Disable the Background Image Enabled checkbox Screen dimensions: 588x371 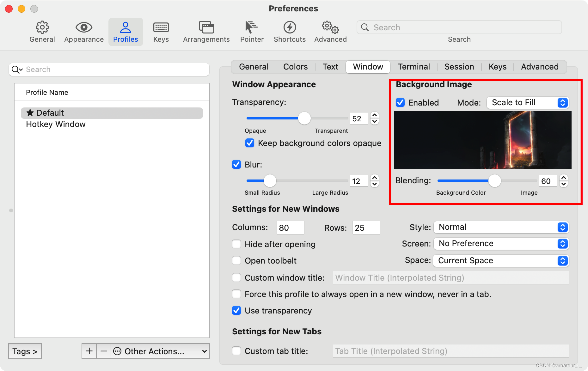400,102
